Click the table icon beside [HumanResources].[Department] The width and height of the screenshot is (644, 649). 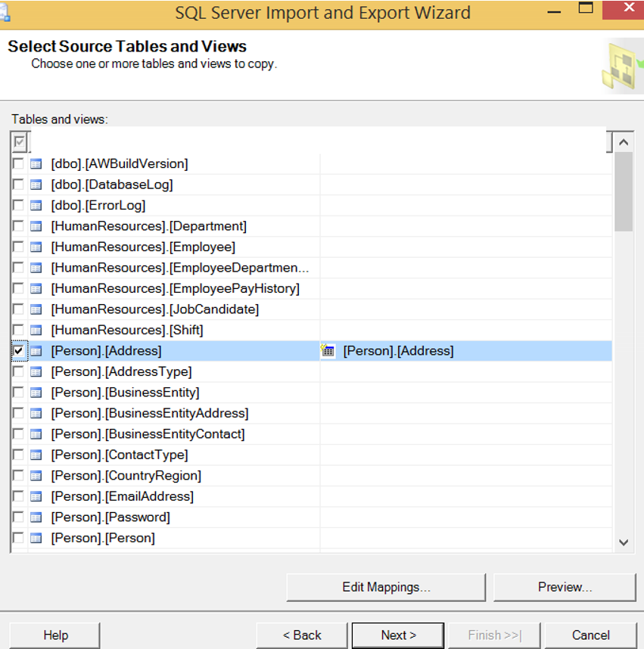(36, 226)
